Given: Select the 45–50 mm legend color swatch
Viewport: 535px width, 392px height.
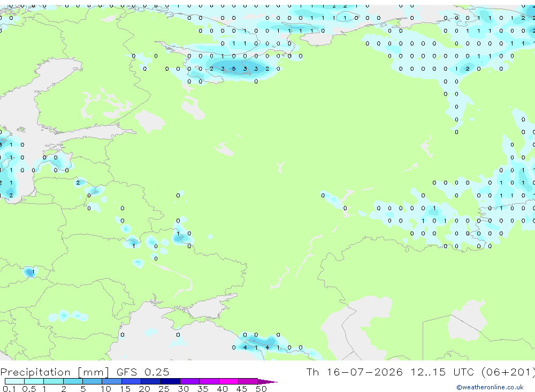Looking at the screenshot, I should [248, 381].
